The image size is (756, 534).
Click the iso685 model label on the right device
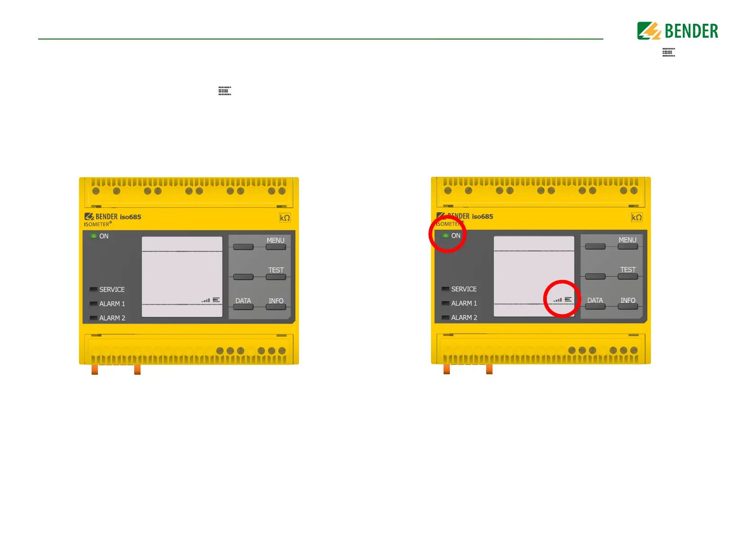click(483, 216)
